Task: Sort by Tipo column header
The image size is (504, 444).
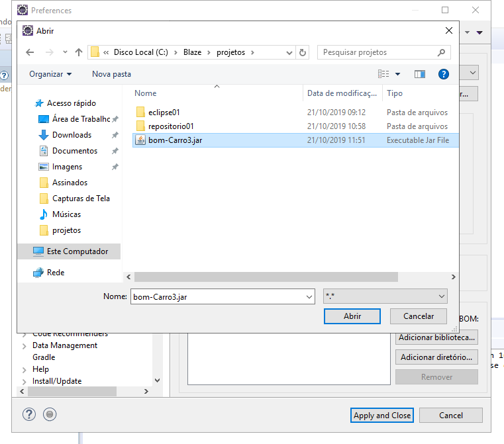Action: point(395,93)
